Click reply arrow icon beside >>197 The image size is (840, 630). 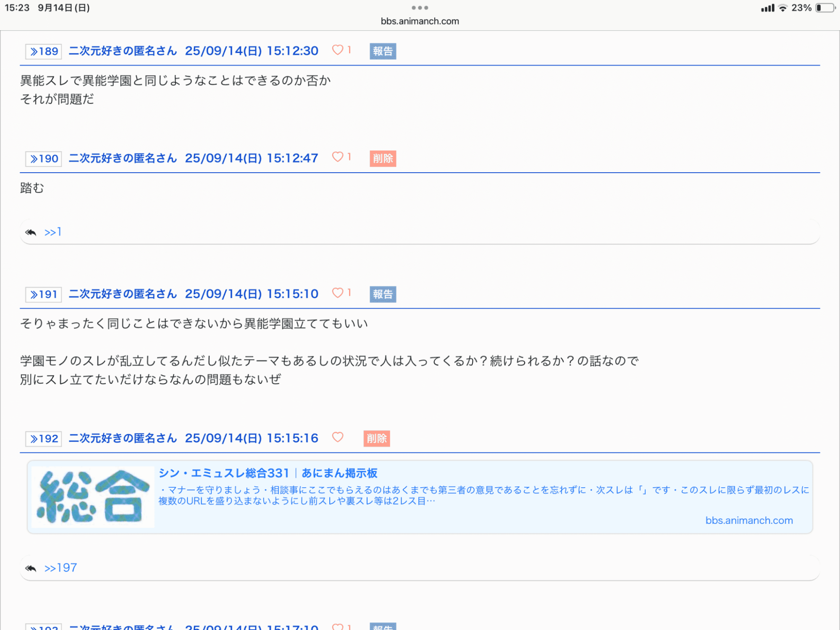[31, 568]
